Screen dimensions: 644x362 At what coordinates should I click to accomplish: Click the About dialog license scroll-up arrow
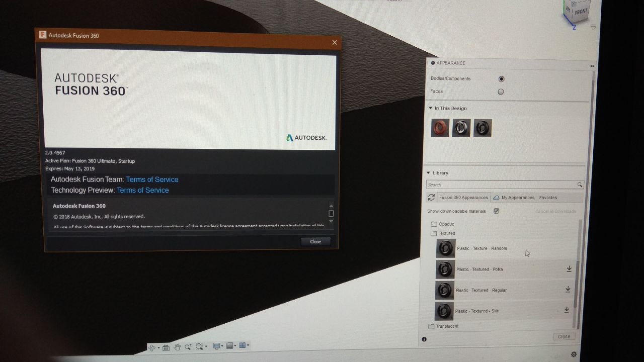tap(331, 205)
